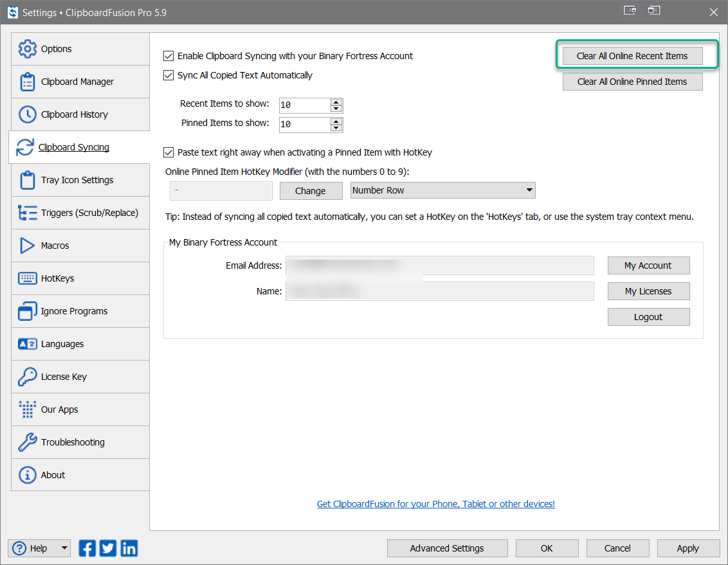Screen dimensions: 728x565
Task: Click the Recent Items to show field
Action: click(305, 105)
